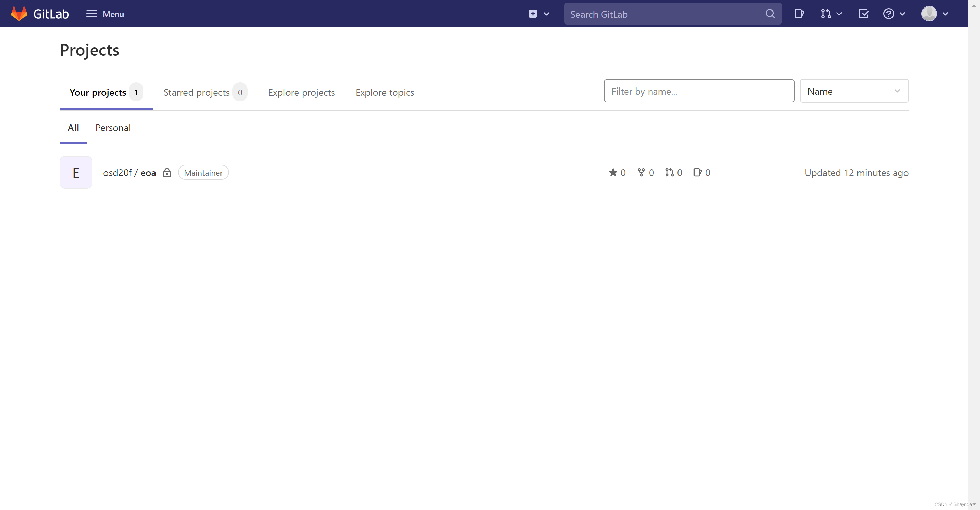The image size is (980, 510).
Task: Click the GitLab fox logo
Action: tap(19, 14)
